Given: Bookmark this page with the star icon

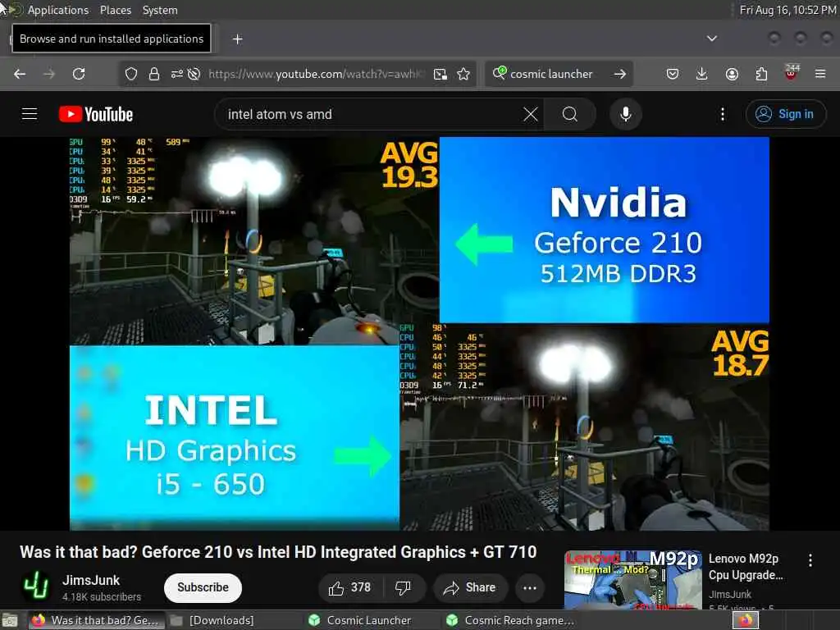Looking at the screenshot, I should [x=464, y=74].
